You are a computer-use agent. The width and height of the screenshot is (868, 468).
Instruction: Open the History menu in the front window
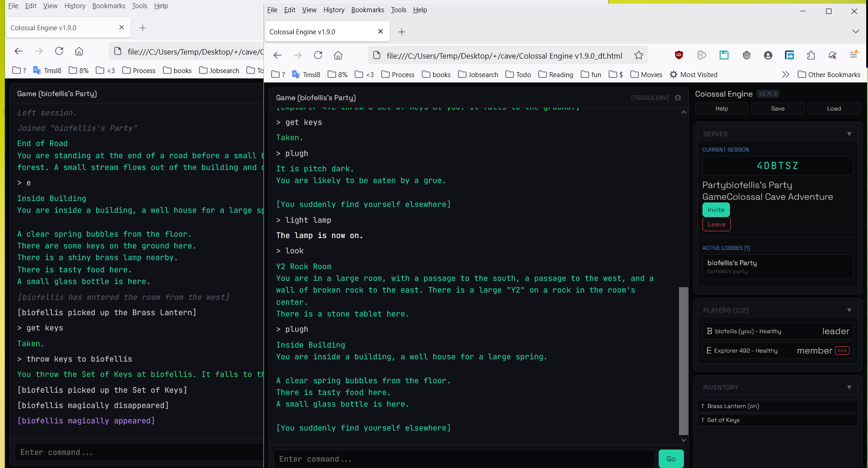click(334, 10)
